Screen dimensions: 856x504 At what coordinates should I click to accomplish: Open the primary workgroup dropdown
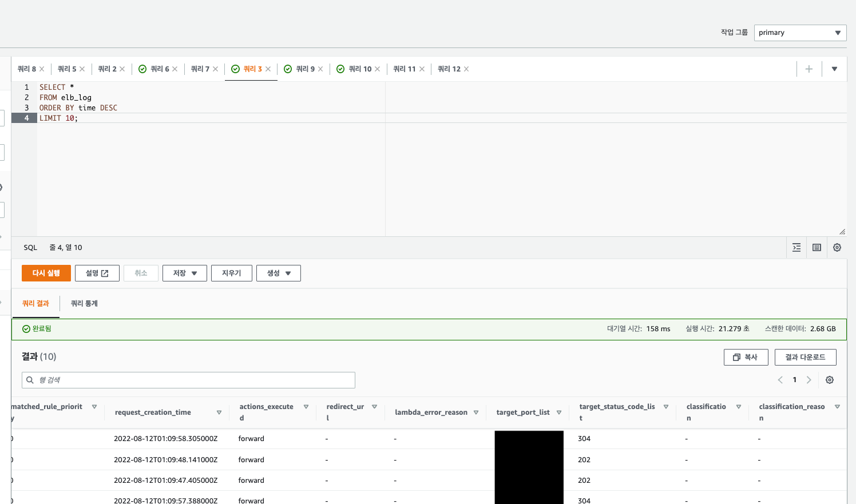pos(800,33)
